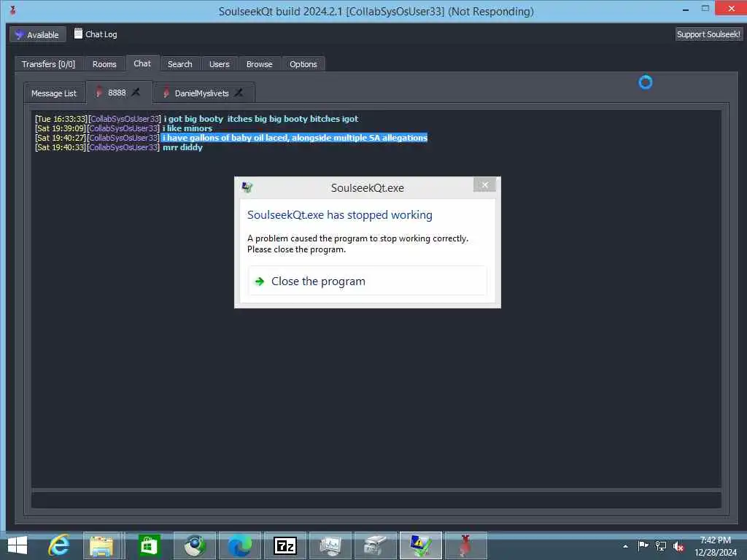Open the Users tab
Image resolution: width=747 pixels, height=560 pixels.
tap(219, 64)
